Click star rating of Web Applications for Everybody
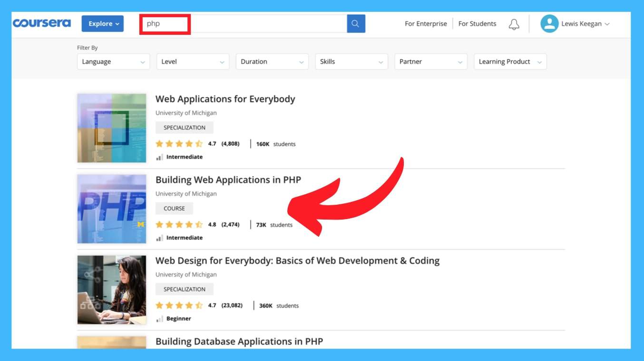This screenshot has height=361, width=644. coord(179,144)
